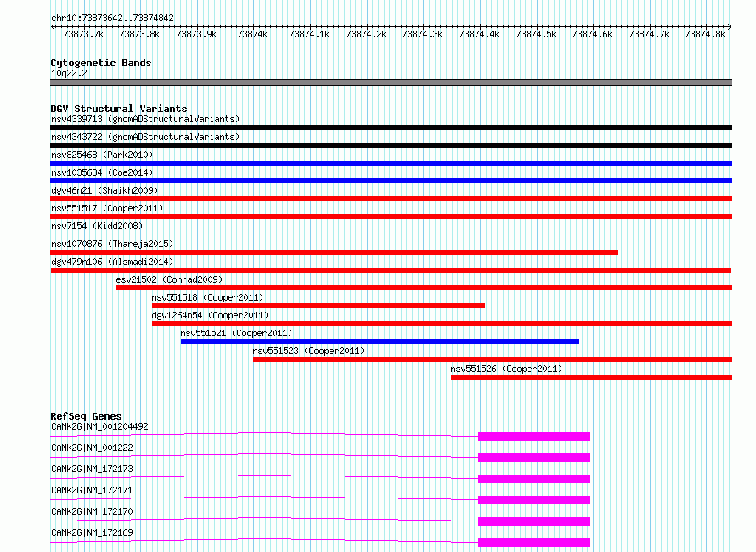Click the 73874.4k scale label
The width and height of the screenshot is (756, 552).
coord(479,34)
